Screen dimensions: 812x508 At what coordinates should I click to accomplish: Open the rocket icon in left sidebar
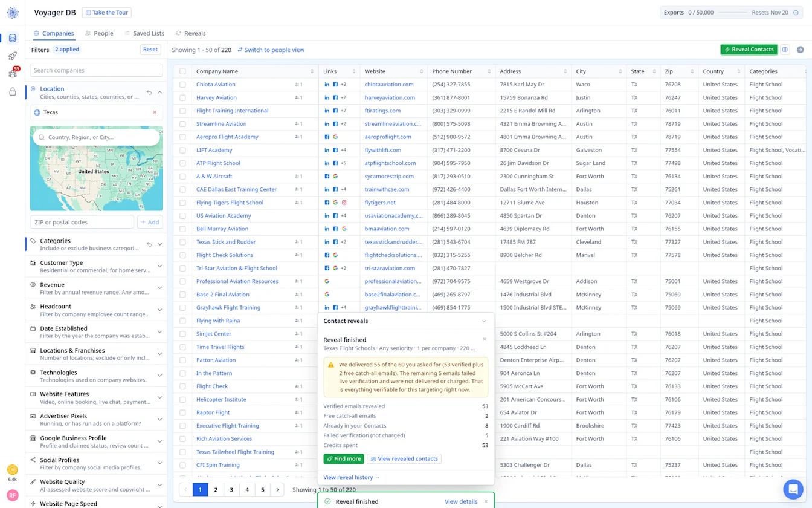pyautogui.click(x=12, y=56)
